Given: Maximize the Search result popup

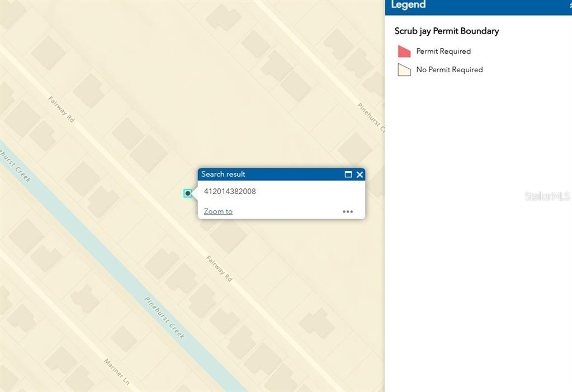Looking at the screenshot, I should [x=348, y=174].
